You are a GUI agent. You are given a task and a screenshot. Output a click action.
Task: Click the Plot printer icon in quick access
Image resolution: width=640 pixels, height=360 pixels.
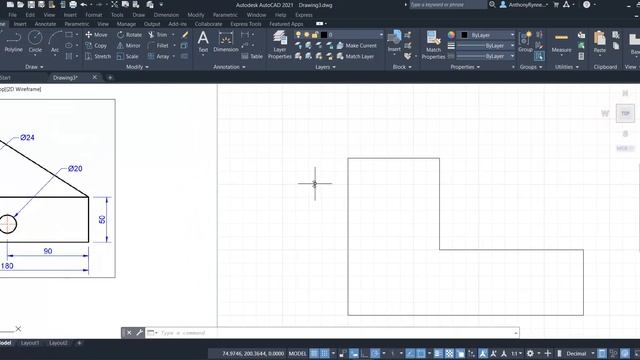click(73, 5)
